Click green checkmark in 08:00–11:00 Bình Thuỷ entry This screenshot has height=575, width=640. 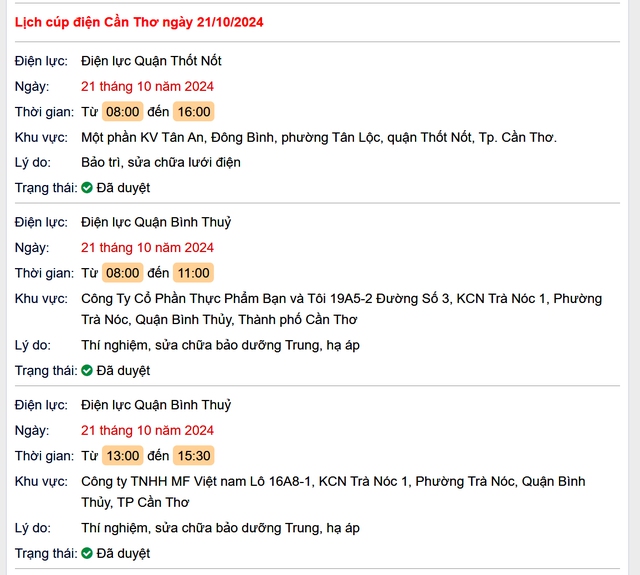(87, 371)
